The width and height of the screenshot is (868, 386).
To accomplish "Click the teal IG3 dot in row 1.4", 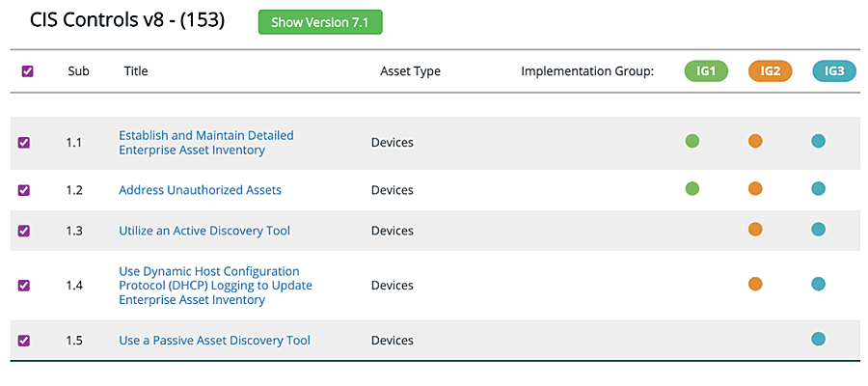I will click(x=818, y=284).
